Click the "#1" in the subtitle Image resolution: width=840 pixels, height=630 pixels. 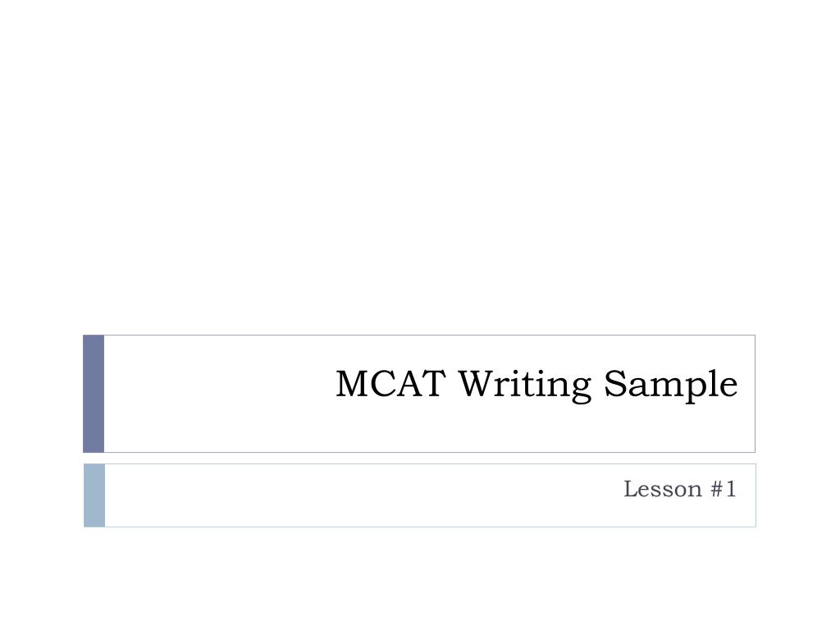click(x=724, y=489)
